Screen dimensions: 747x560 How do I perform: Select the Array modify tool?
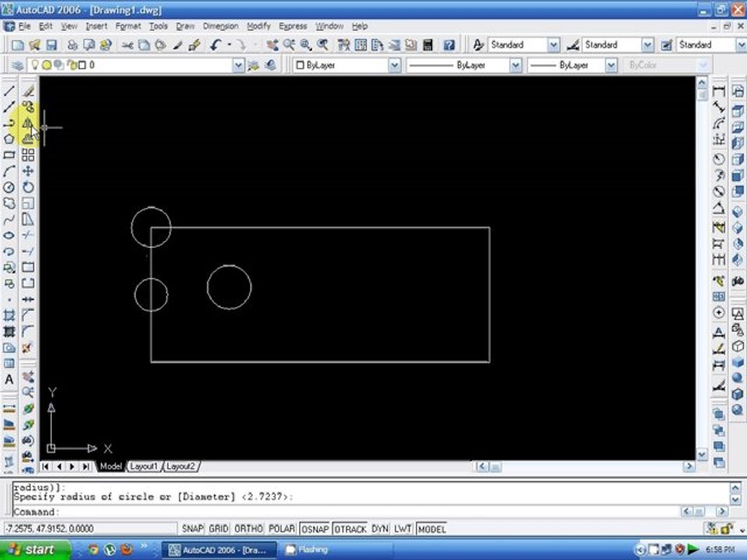(x=28, y=155)
